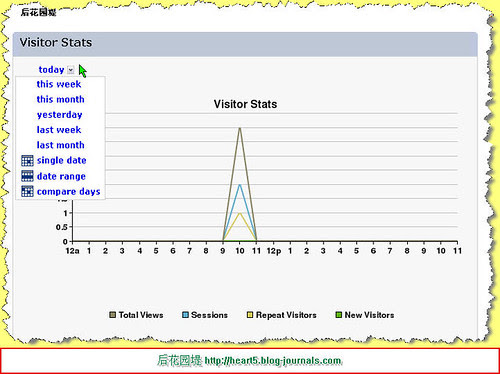Image resolution: width=500 pixels, height=374 pixels.
Task: Choose this week from menu
Action: click(x=59, y=84)
